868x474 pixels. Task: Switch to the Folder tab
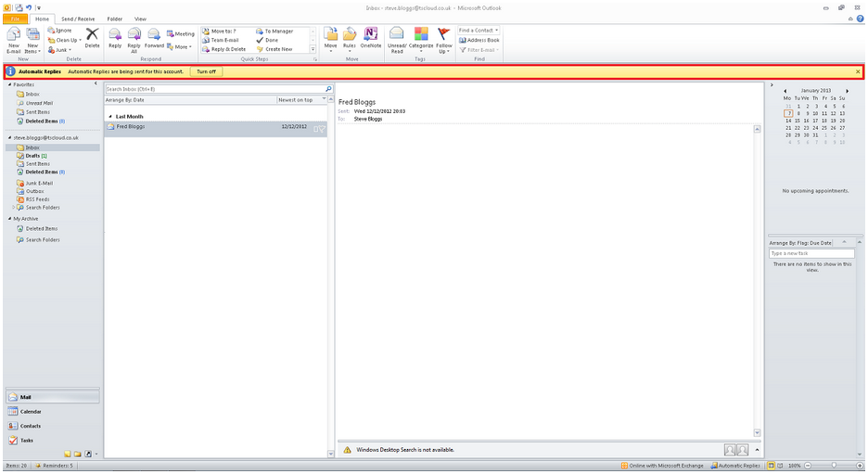click(115, 19)
